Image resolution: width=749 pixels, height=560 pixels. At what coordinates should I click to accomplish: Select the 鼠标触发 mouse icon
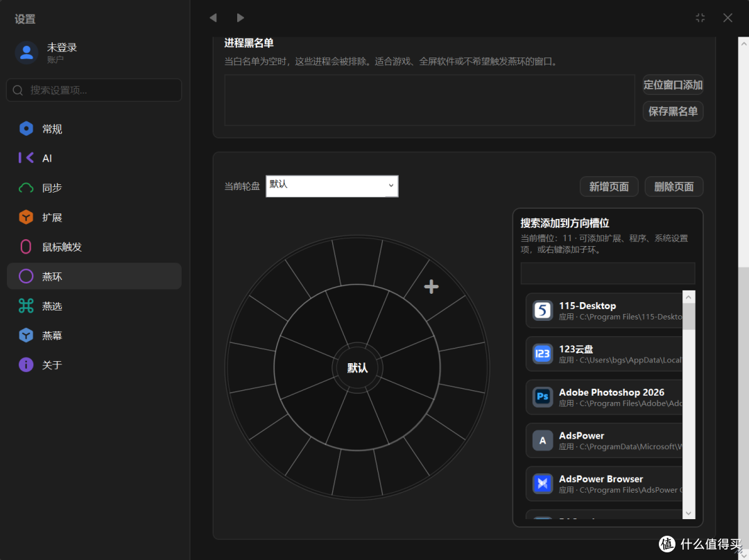26,247
